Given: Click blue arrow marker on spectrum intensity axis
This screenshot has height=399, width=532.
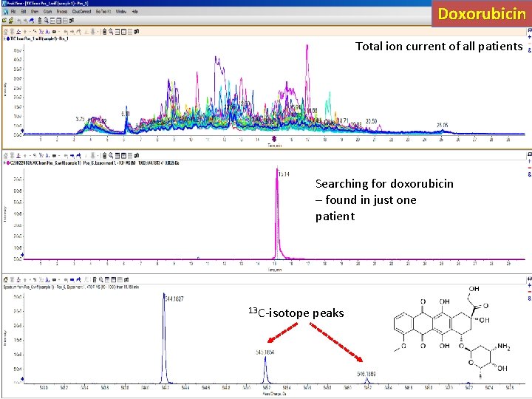Looking at the screenshot, I should coord(22,379).
